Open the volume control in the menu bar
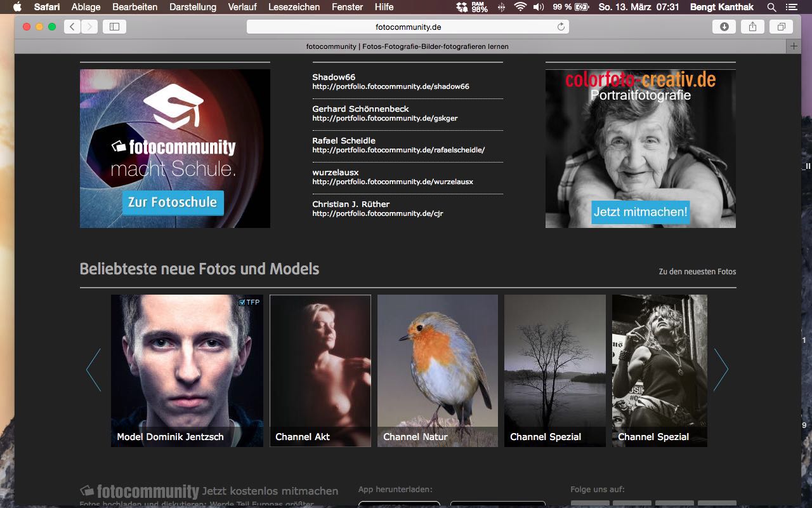The width and height of the screenshot is (812, 508). click(539, 7)
